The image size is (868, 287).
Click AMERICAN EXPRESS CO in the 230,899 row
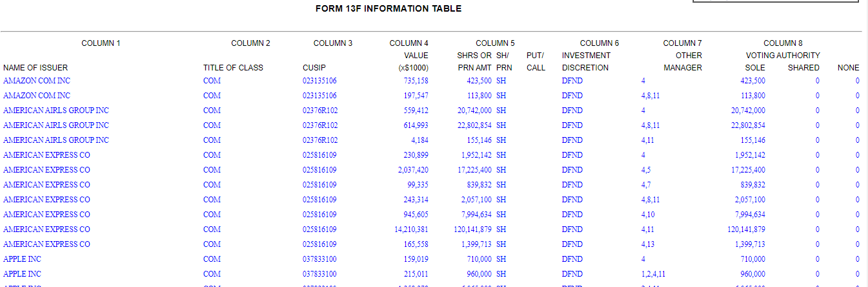pyautogui.click(x=46, y=155)
